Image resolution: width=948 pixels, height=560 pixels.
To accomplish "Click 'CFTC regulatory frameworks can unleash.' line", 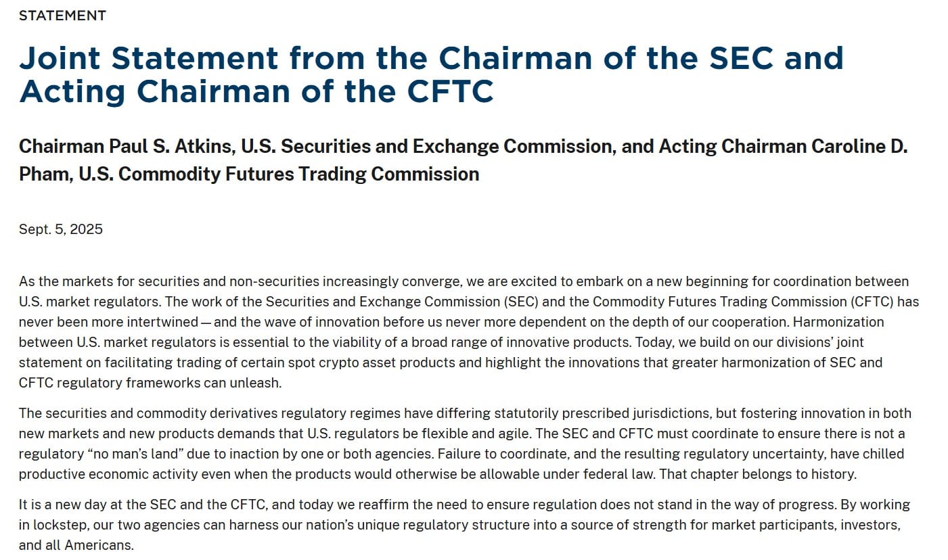I will pos(150,383).
